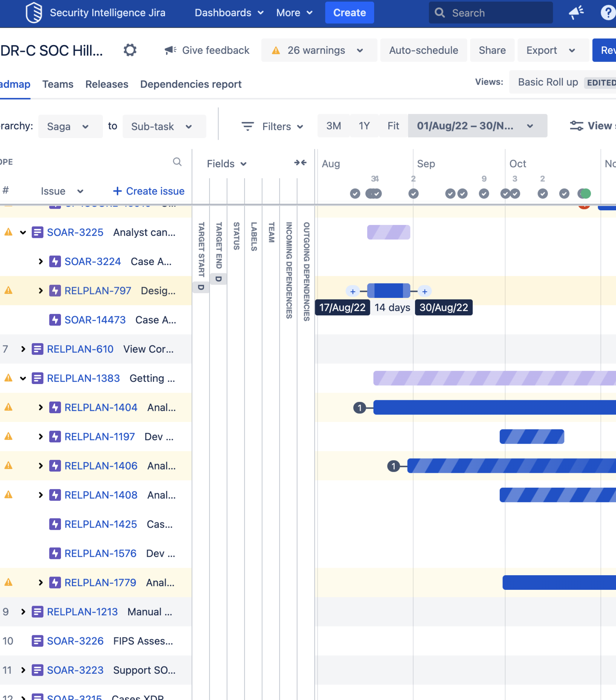Open the Sub-task hierarchy dropdown
The height and width of the screenshot is (700, 616).
[164, 126]
